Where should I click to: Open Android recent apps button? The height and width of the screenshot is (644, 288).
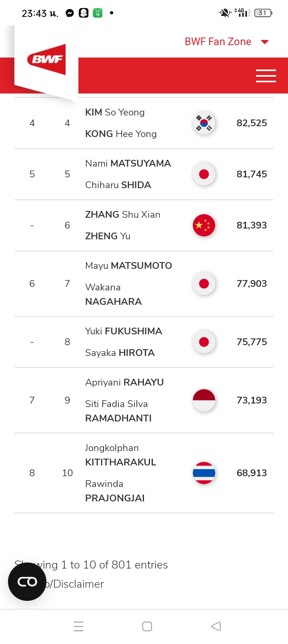click(x=78, y=626)
